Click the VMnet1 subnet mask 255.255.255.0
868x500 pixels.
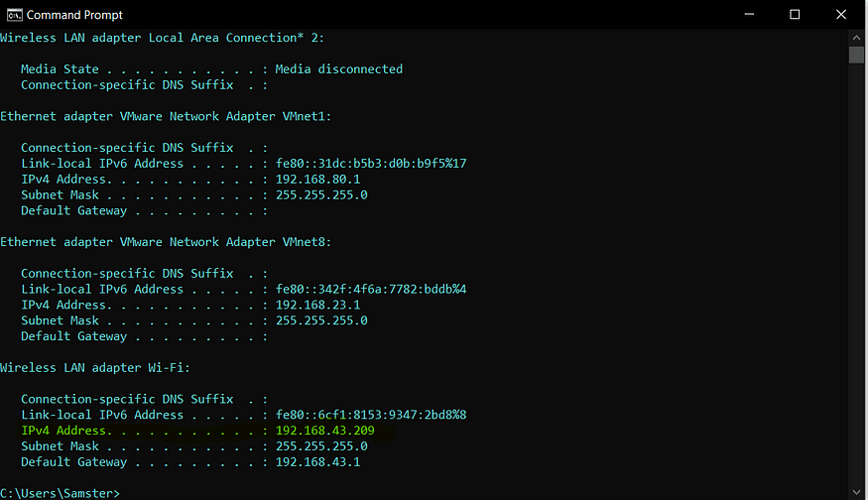321,194
